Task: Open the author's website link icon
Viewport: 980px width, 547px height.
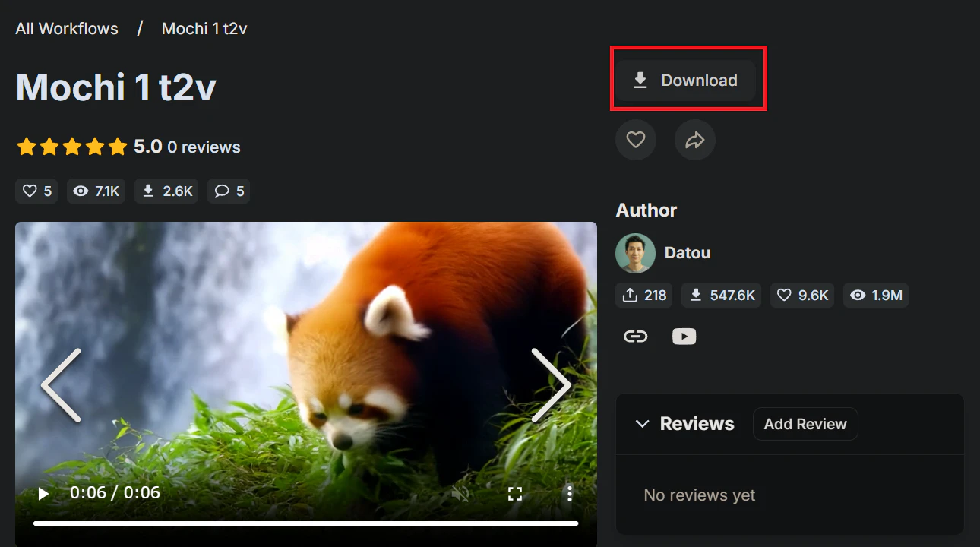Action: pyautogui.click(x=636, y=336)
